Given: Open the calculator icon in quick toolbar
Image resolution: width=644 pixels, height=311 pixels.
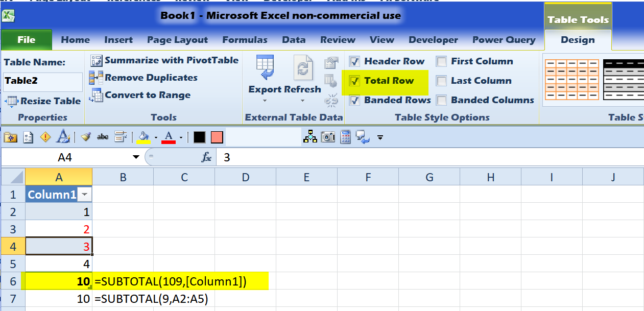Looking at the screenshot, I should pos(346,136).
